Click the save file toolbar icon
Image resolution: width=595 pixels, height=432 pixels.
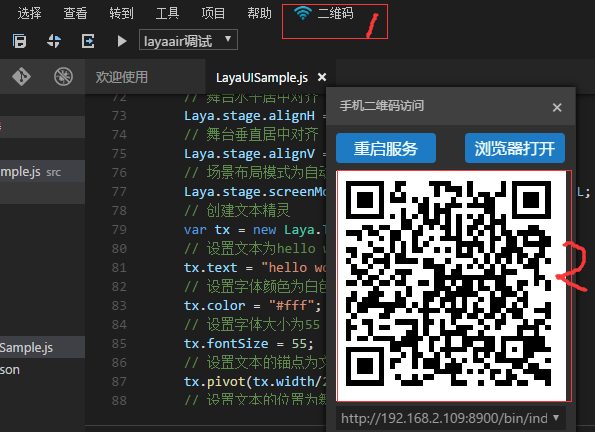19,41
